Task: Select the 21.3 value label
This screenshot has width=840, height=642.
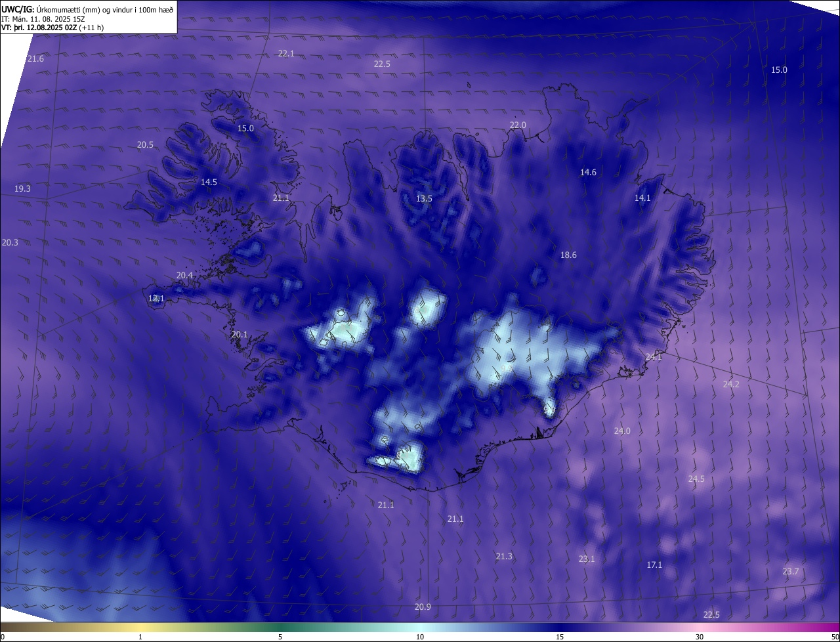Action: click(504, 557)
